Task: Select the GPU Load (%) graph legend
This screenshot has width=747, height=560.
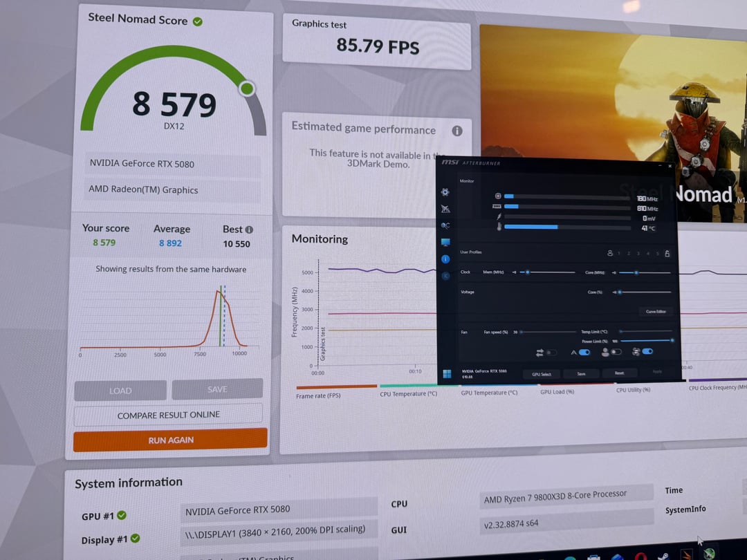Action: tap(557, 391)
